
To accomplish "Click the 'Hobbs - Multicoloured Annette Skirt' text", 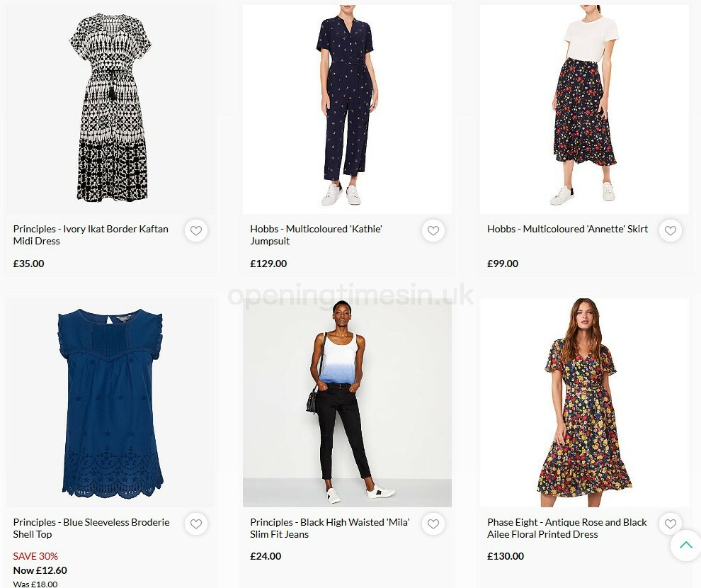I will (567, 229).
